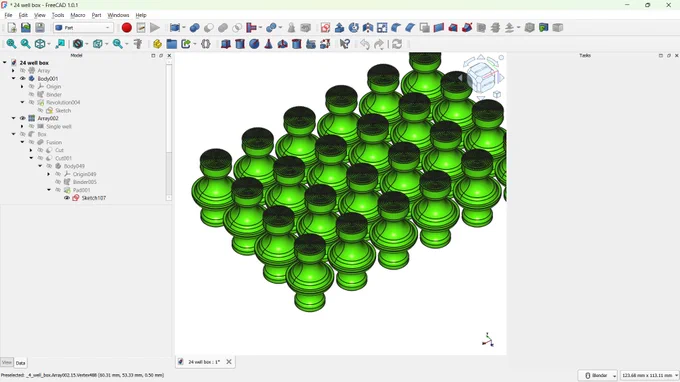Click the Refresh recompute icon
Screen dimensions: 680x382
pyautogui.click(x=397, y=44)
